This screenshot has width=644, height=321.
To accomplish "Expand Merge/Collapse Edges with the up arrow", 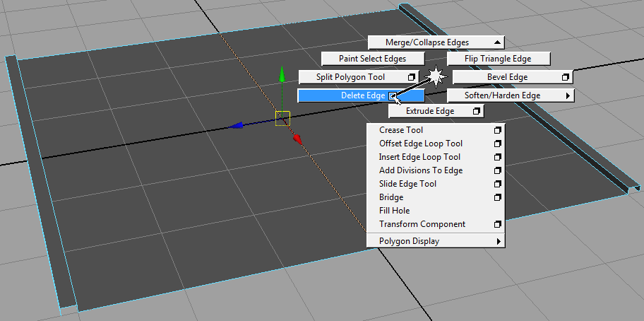I will [x=498, y=42].
